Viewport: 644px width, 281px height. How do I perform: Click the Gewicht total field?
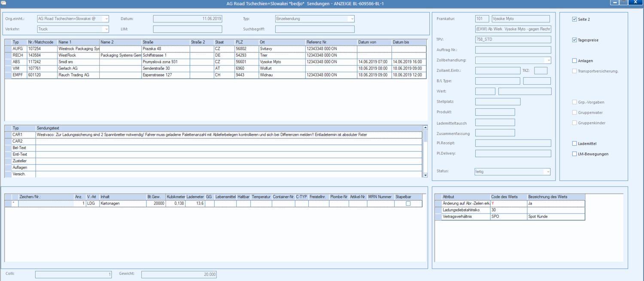click(179, 274)
